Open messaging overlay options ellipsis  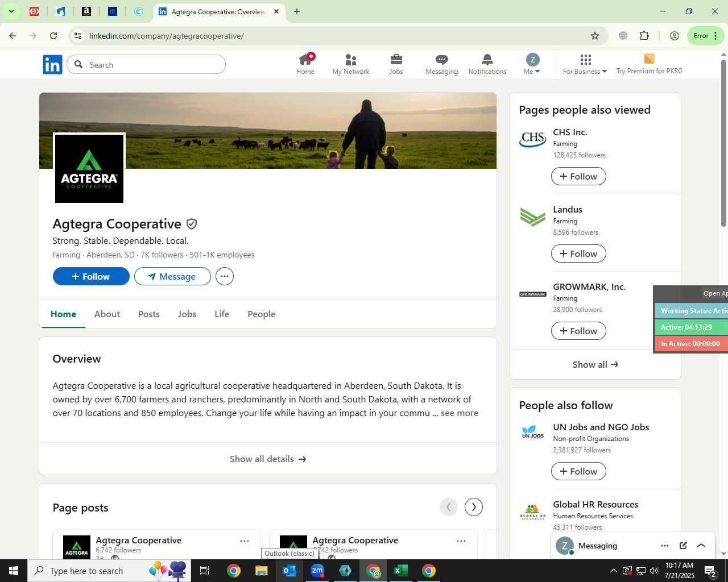click(x=665, y=546)
